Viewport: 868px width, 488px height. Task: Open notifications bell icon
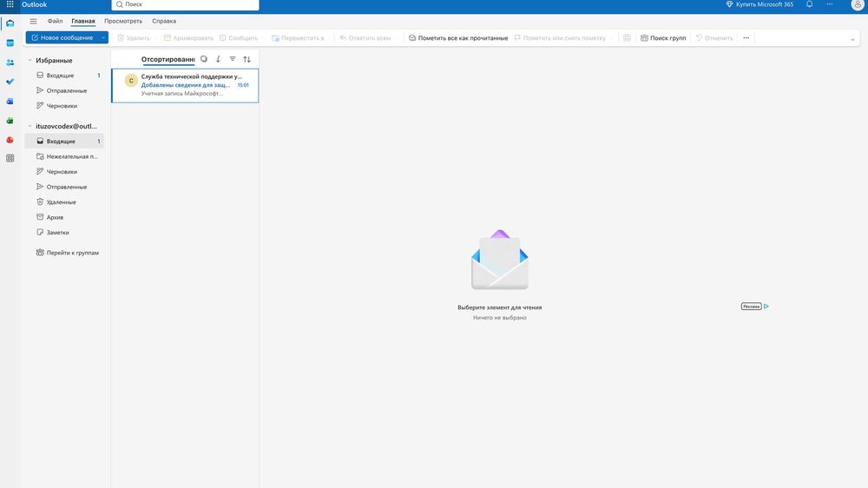[809, 4]
